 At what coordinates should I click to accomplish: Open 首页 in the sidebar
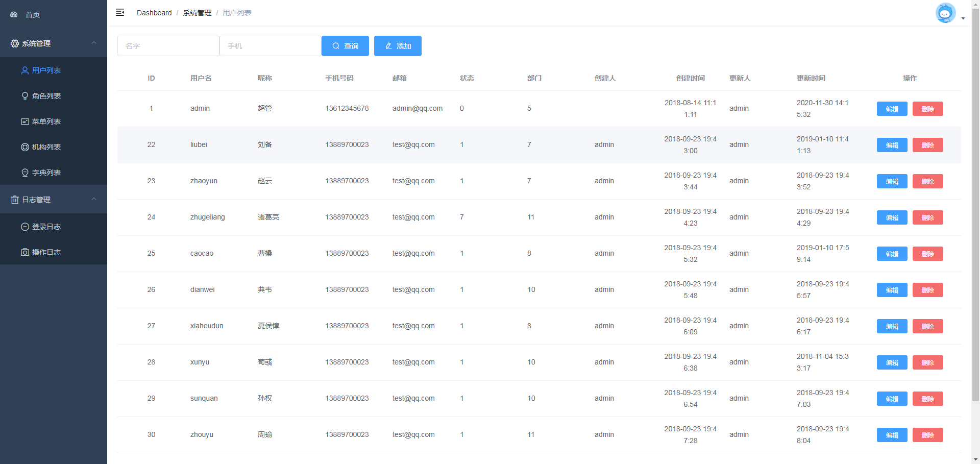tap(54, 15)
